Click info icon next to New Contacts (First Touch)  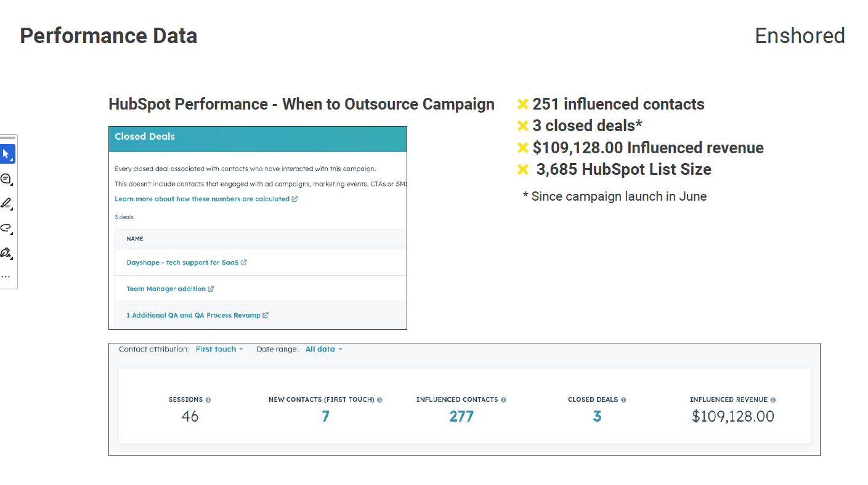(379, 400)
